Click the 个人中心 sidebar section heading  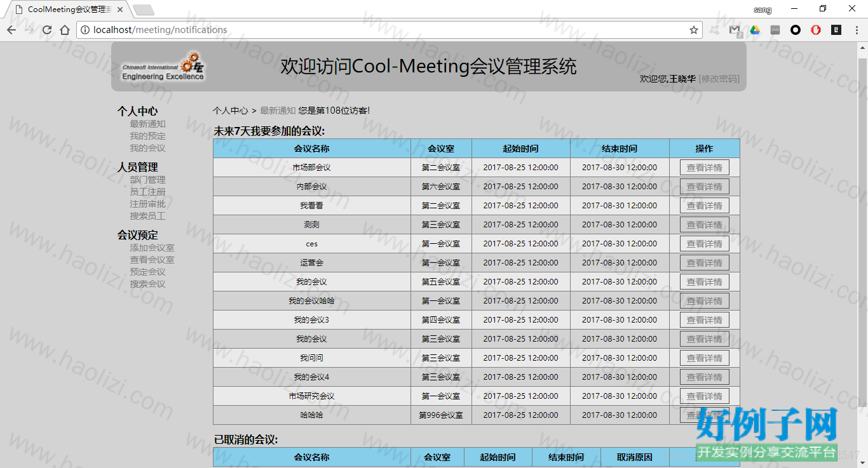(x=137, y=111)
